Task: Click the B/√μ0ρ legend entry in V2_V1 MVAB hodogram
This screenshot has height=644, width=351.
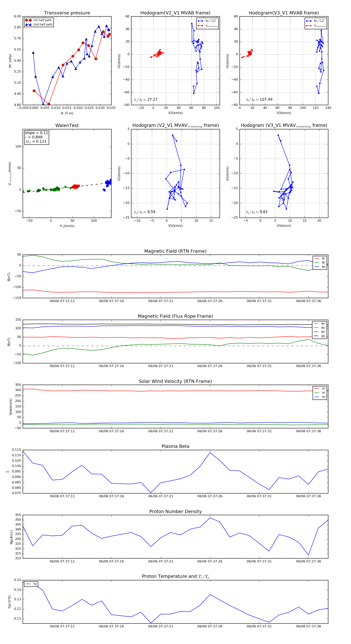Action: coord(207,21)
